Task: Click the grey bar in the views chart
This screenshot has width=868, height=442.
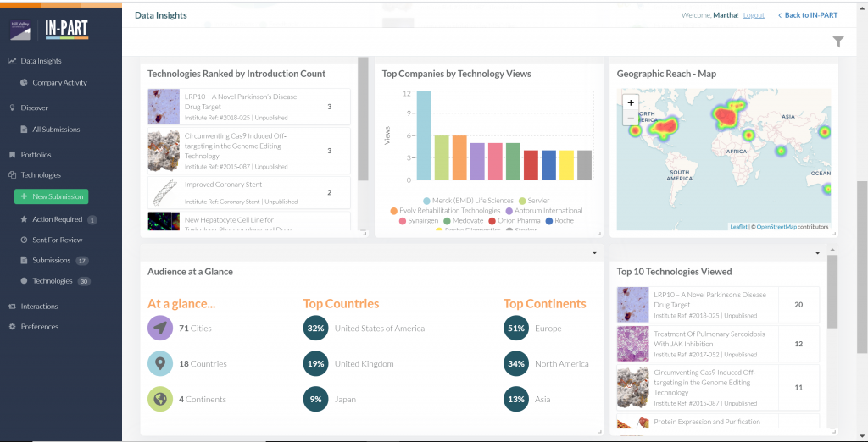Action: (x=585, y=165)
